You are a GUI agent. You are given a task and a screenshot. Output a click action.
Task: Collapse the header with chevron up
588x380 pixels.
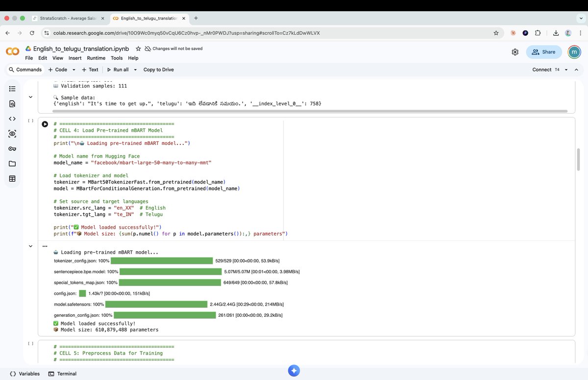pos(577,70)
